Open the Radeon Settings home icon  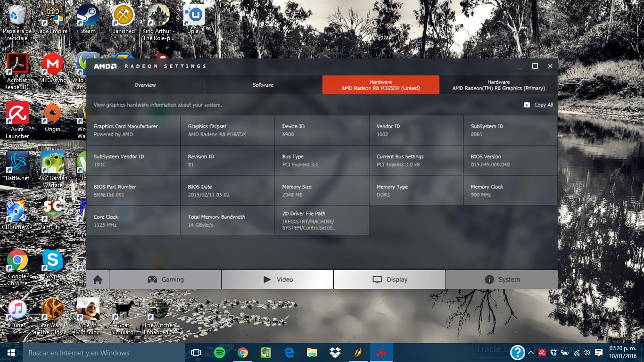click(x=98, y=280)
